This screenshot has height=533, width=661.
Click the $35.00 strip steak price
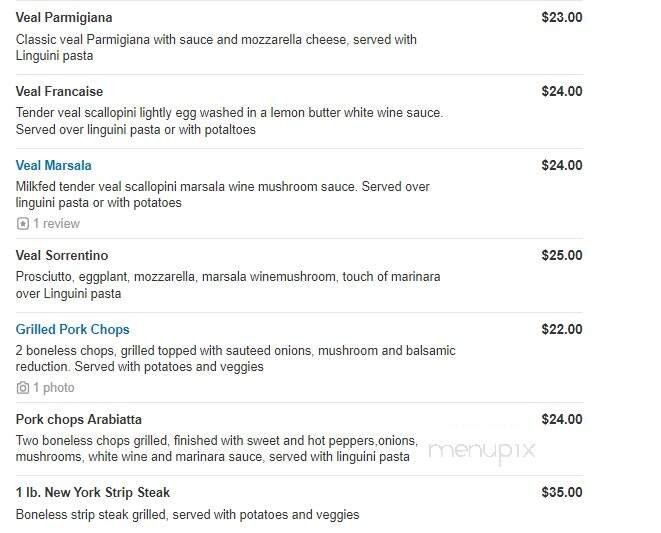pos(561,493)
